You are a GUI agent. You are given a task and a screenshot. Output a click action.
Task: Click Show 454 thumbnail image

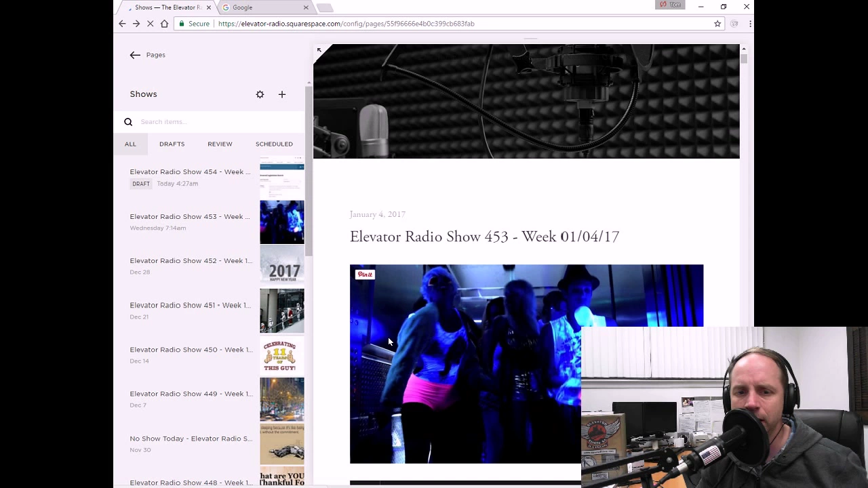click(x=282, y=178)
